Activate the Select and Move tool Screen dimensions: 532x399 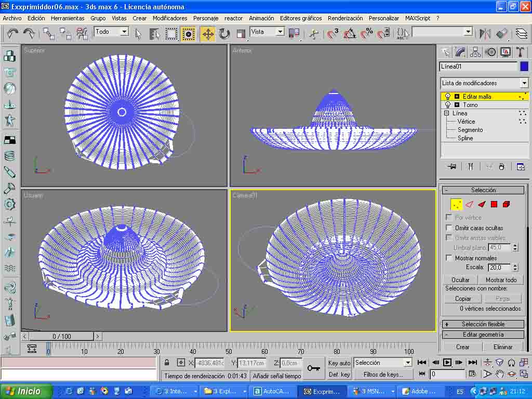[x=208, y=34]
